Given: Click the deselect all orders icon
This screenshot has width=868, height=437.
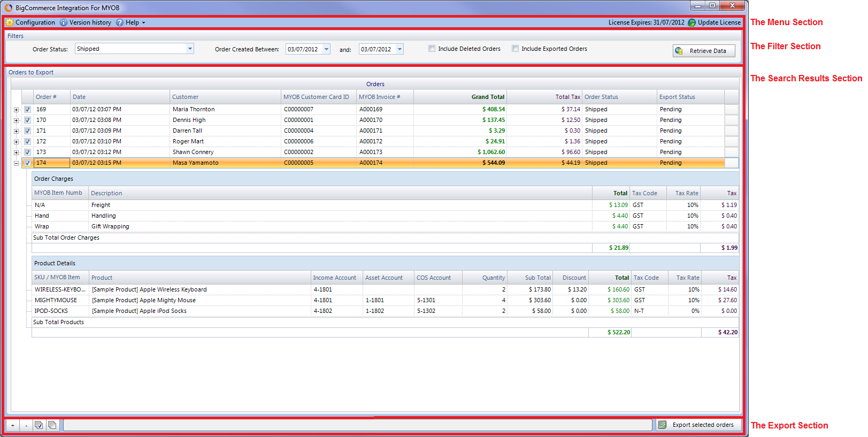Looking at the screenshot, I should 52,425.
